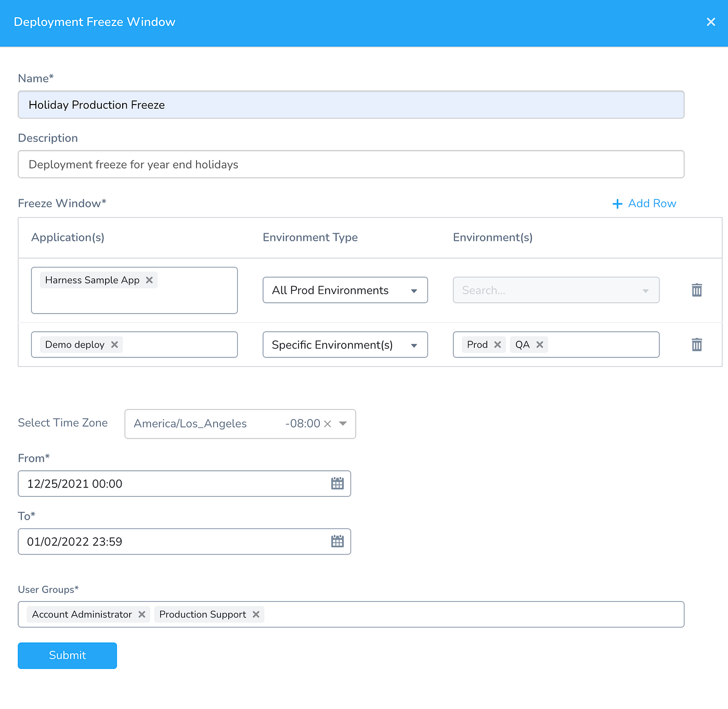
Task: Close the Deployment Freeze Window dialog
Action: click(x=711, y=22)
